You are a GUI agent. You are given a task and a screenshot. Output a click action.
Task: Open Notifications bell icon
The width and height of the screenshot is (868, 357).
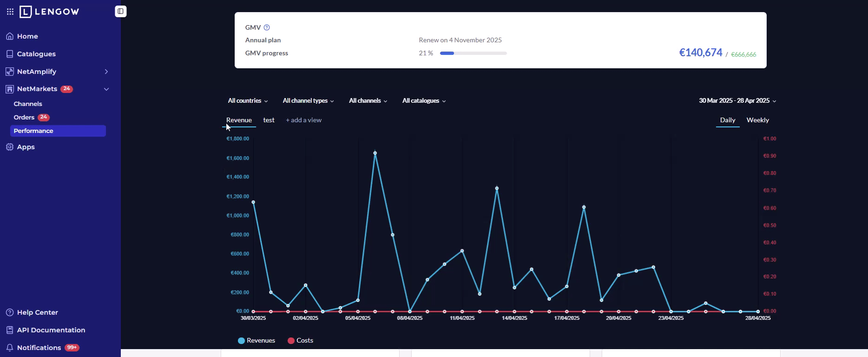[x=10, y=348]
